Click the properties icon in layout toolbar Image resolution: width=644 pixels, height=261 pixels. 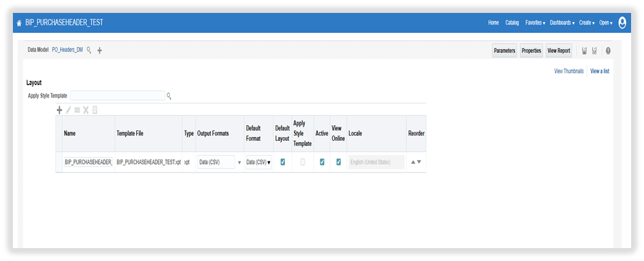click(x=78, y=110)
